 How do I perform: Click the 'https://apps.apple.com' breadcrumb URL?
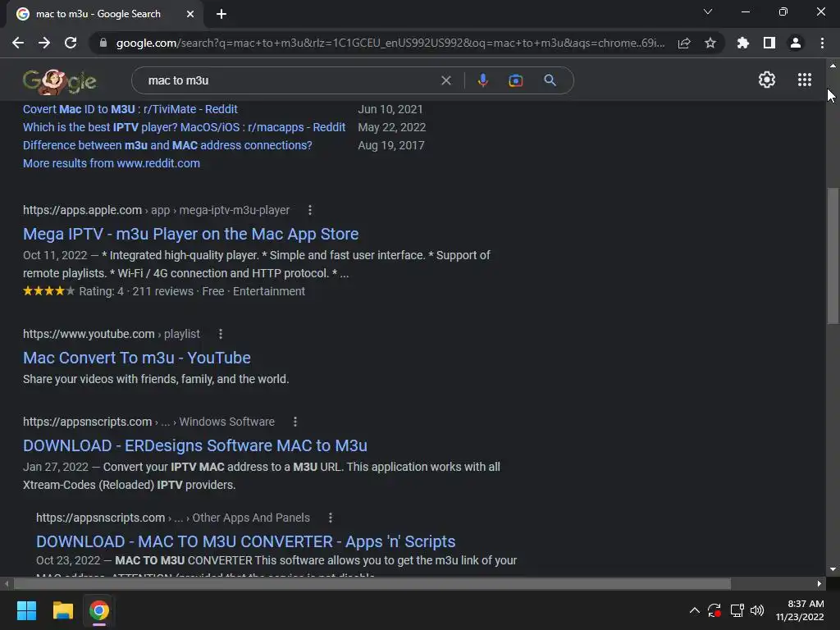83,210
